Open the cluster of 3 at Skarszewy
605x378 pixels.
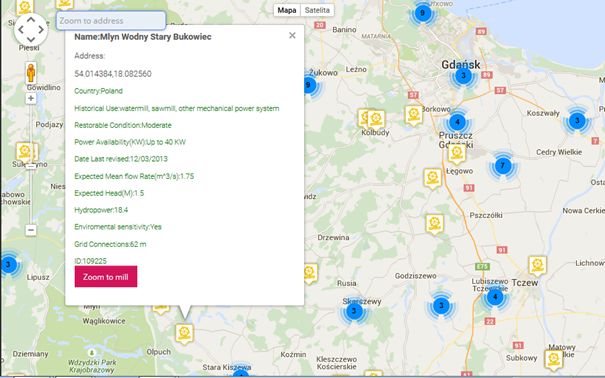pos(353,311)
